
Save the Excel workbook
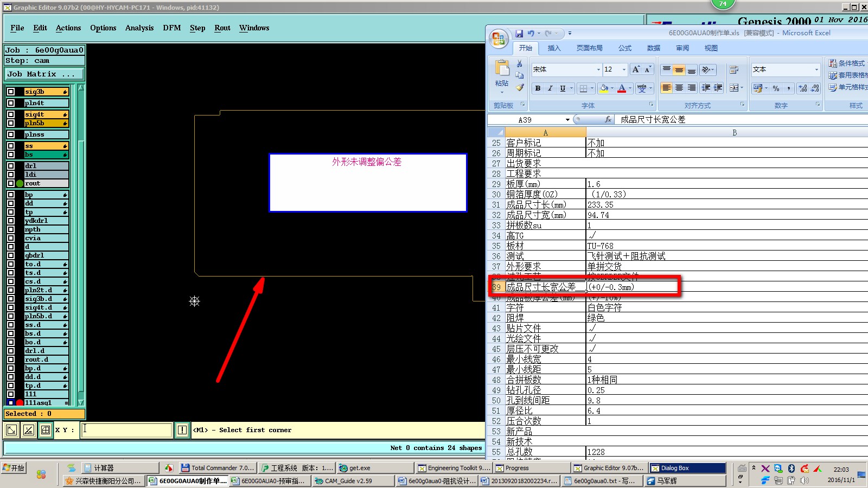click(x=519, y=33)
